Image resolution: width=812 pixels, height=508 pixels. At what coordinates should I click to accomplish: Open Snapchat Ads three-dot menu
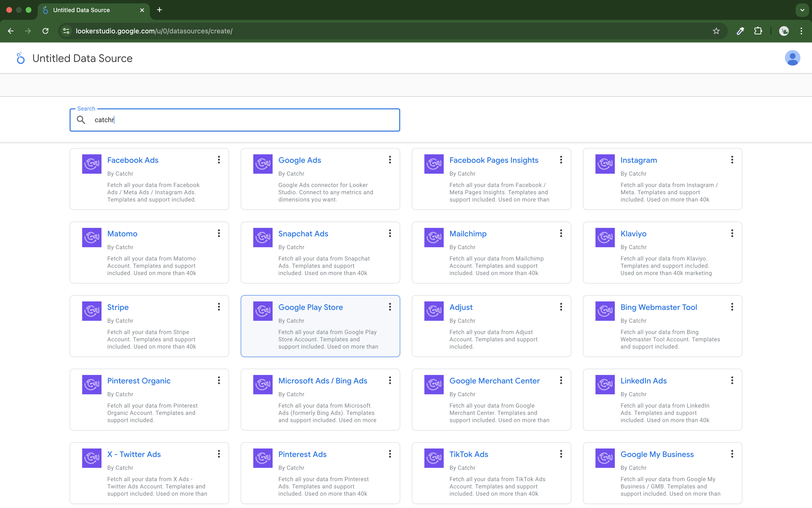(x=390, y=233)
